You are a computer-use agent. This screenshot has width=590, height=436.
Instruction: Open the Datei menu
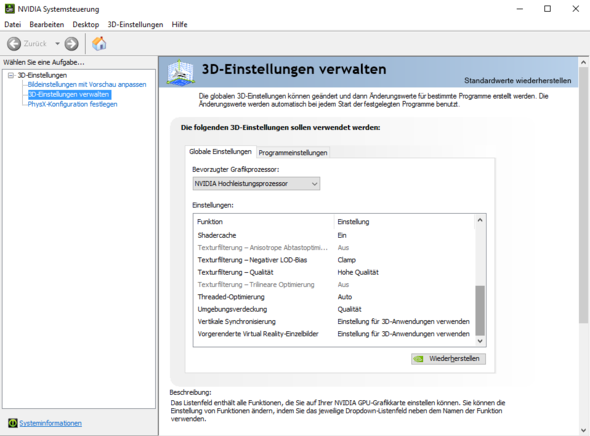[12, 24]
